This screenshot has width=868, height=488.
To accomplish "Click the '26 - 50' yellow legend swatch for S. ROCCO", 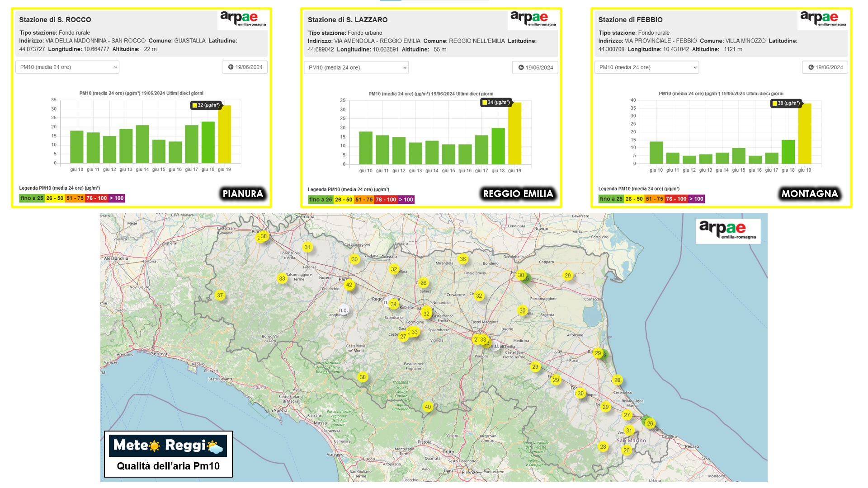I will coord(55,198).
